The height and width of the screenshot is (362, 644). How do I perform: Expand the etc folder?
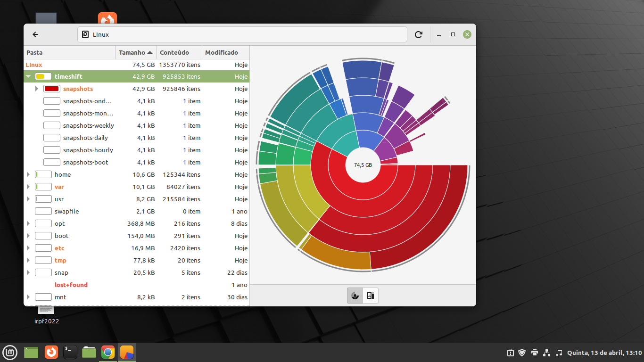pos(28,248)
